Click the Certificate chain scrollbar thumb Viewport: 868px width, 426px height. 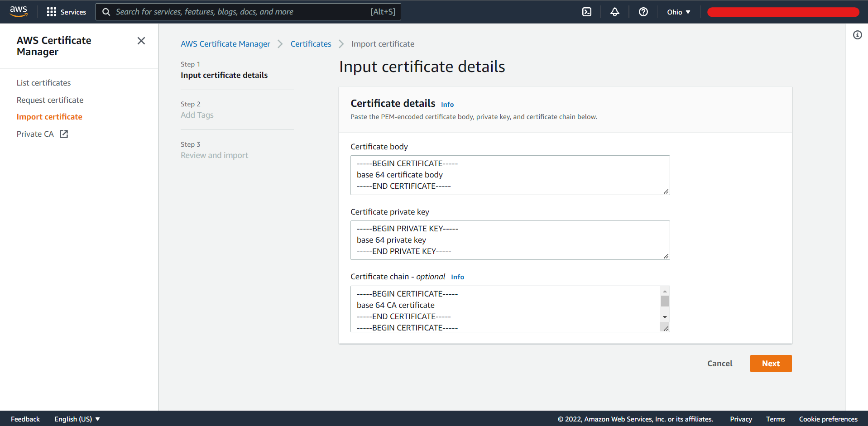(x=665, y=301)
